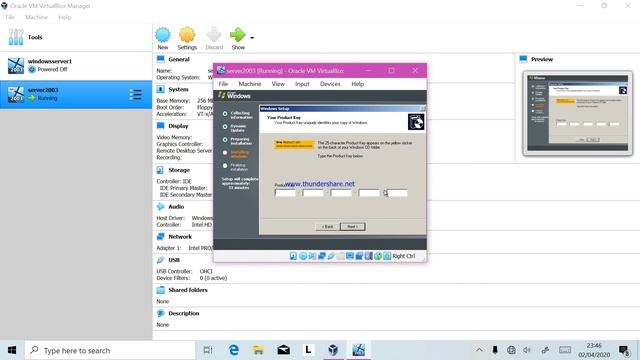Open the L app on the taskbar
The width and height of the screenshot is (640, 360).
tap(308, 350)
